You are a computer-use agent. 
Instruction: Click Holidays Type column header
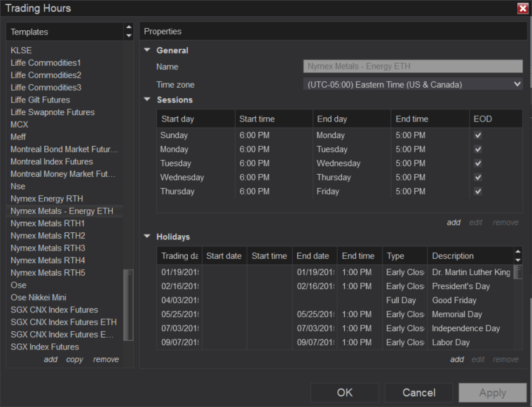tap(404, 256)
